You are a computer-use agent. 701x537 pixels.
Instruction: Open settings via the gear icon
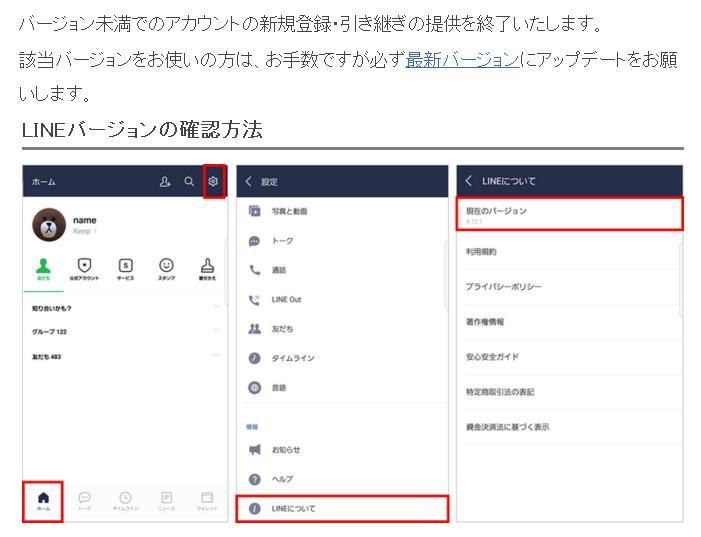coord(213,182)
